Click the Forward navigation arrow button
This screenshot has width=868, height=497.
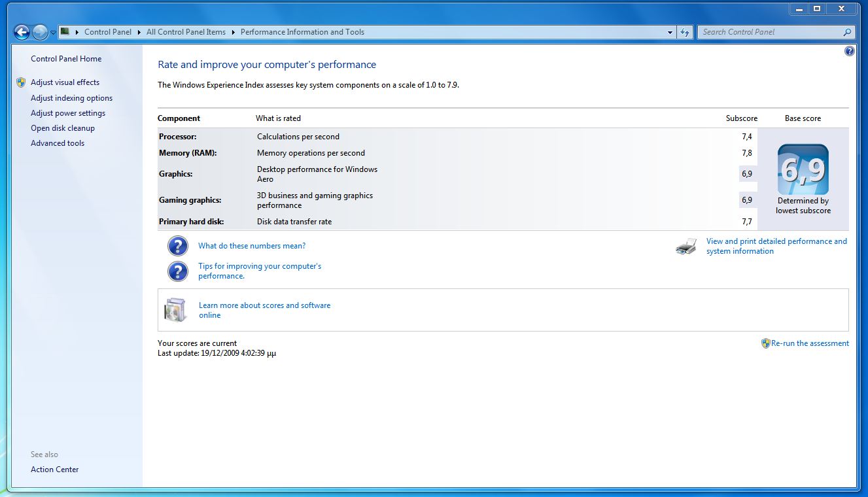[40, 32]
